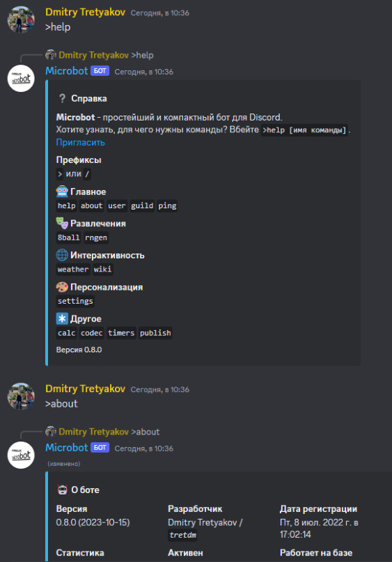Click the robot emoji next to Главное
This screenshot has width=392, height=562.
62,192
